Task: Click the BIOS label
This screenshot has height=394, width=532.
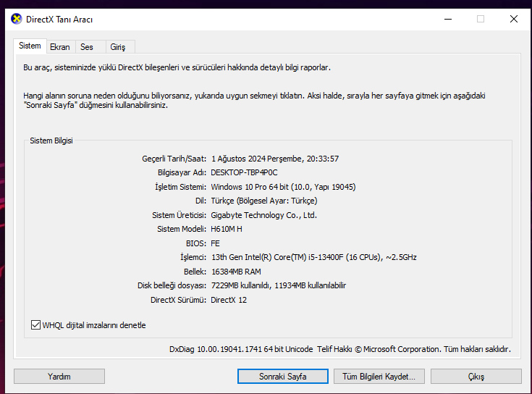Action: click(x=196, y=243)
